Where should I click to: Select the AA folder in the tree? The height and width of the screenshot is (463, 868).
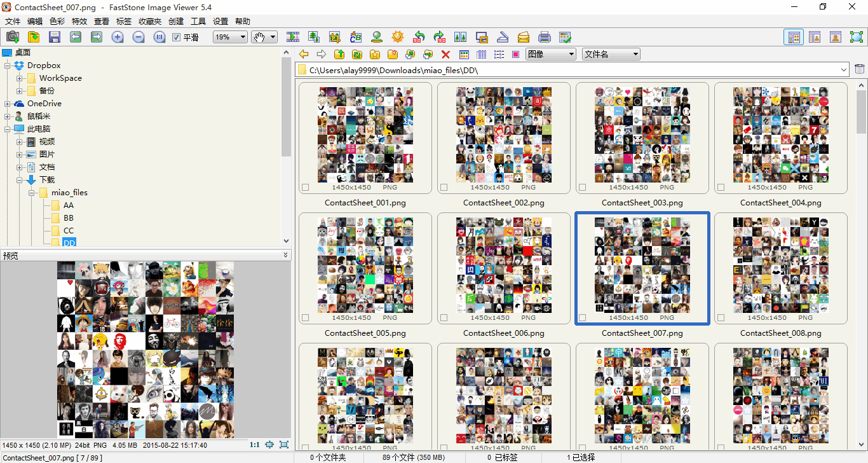68,205
